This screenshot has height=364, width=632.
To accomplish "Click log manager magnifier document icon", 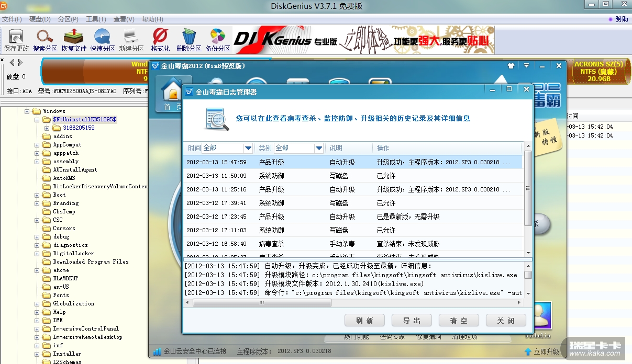I will [x=216, y=118].
